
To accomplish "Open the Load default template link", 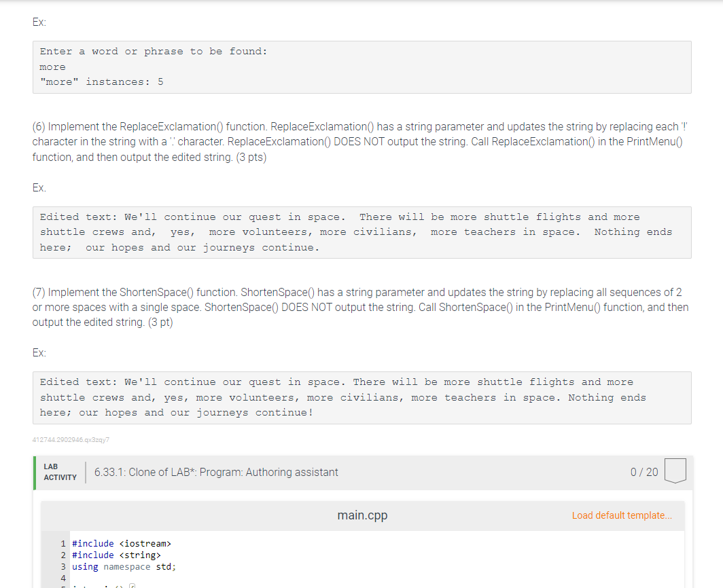I will pos(621,515).
